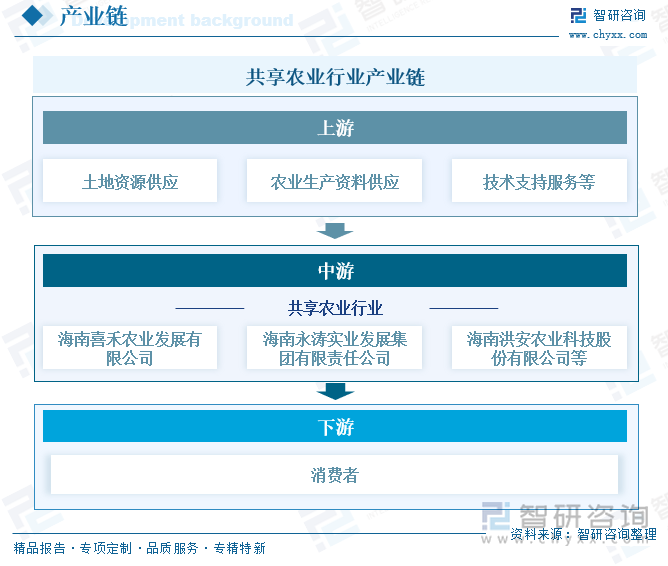Click the 资料来源：智研咨询整理 source note
The height and width of the screenshot is (566, 668).
tap(584, 534)
